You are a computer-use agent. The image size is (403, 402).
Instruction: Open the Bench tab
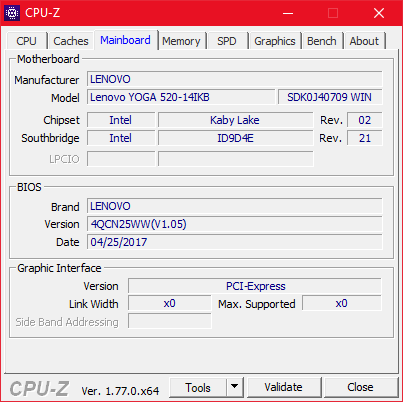point(322,41)
